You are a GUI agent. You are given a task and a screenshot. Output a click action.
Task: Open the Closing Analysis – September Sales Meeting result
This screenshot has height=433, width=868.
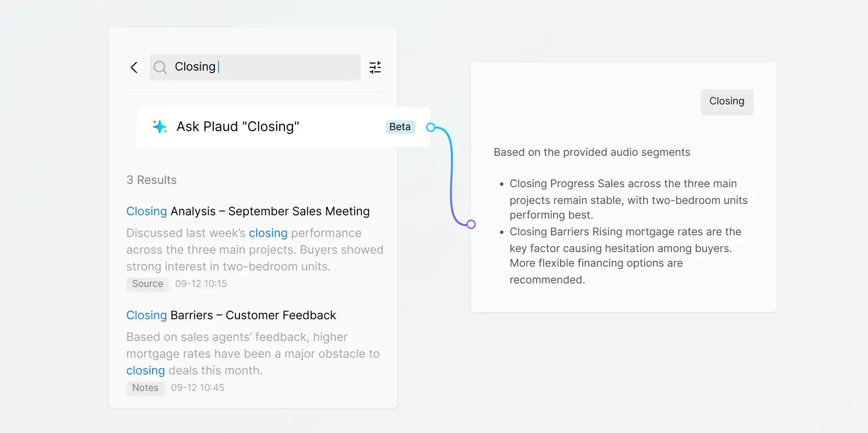(x=248, y=211)
